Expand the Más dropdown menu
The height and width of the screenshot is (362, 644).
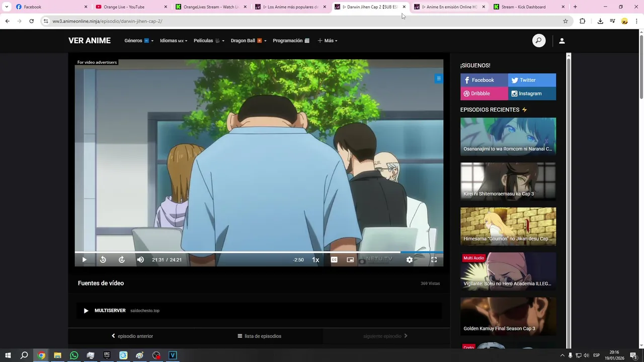328,41
